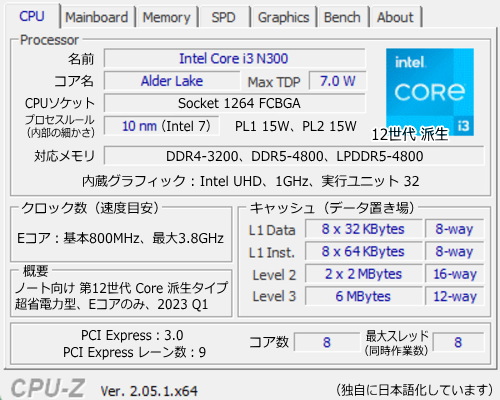Click the 内蔵グラフィック Intel UHD line
The image size is (500, 400).
(251, 181)
